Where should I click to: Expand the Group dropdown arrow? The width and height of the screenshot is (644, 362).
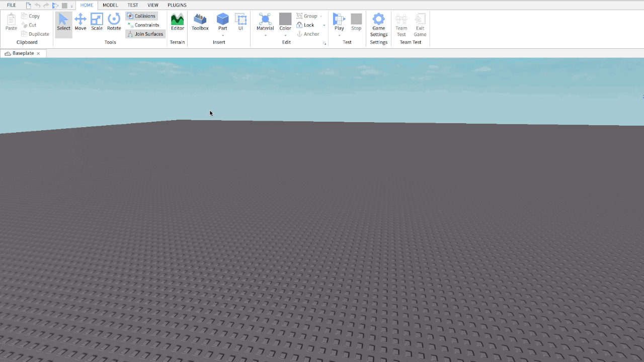pyautogui.click(x=321, y=17)
